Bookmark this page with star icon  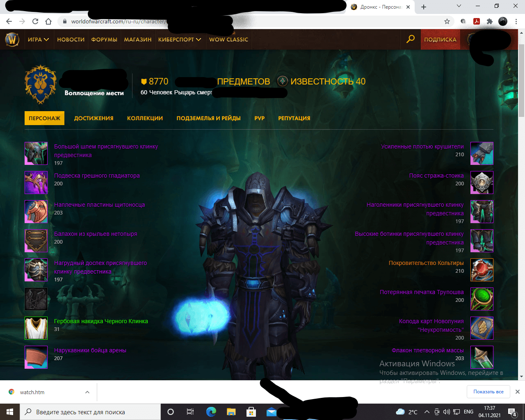pyautogui.click(x=447, y=21)
